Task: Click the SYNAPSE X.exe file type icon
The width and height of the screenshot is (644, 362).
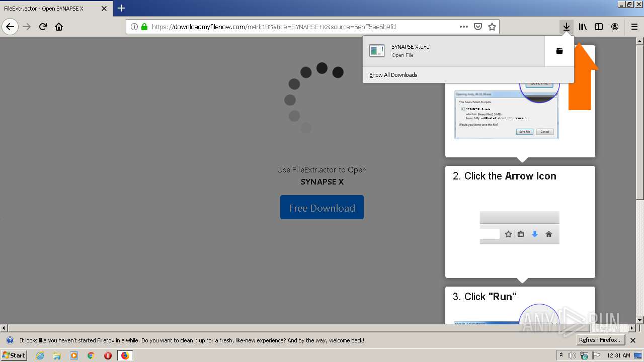Action: click(377, 50)
